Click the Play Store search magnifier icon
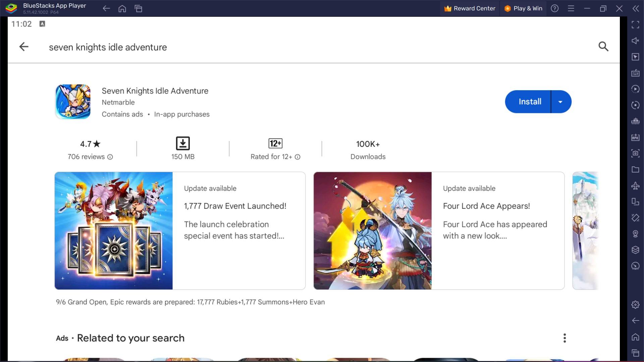644x362 pixels. click(x=603, y=46)
